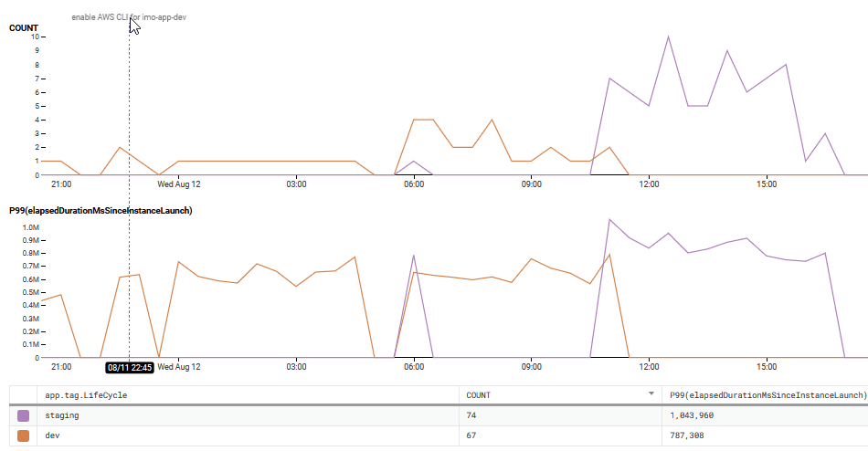Click the P99 chart title above lower graph
The height and width of the screenshot is (451, 868).
(x=101, y=211)
